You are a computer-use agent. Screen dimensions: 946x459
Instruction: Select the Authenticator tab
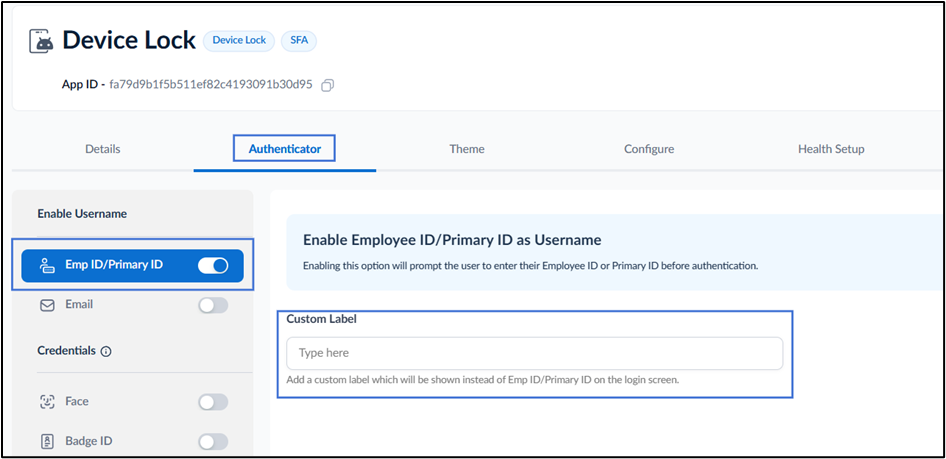[285, 149]
